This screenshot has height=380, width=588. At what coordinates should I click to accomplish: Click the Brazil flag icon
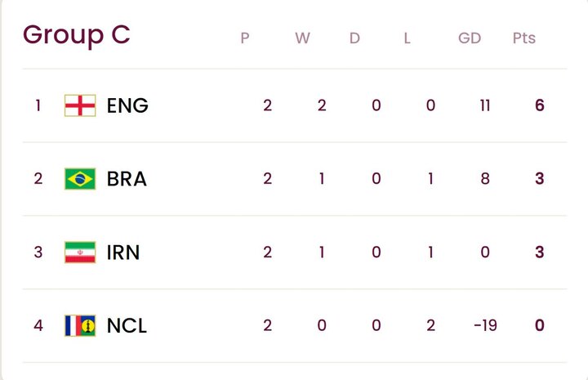(x=80, y=179)
